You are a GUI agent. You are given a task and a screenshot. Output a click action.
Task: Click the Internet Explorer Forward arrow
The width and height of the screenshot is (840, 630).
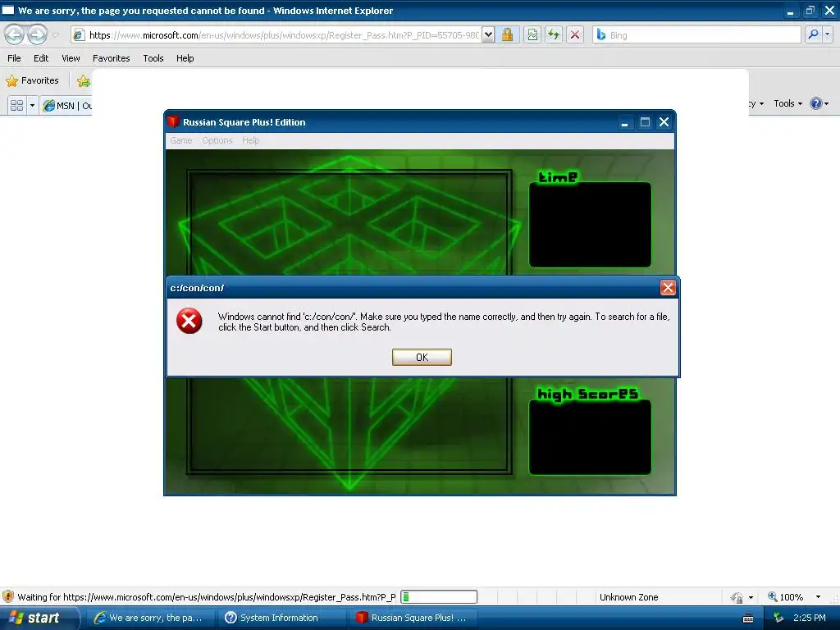click(x=37, y=34)
